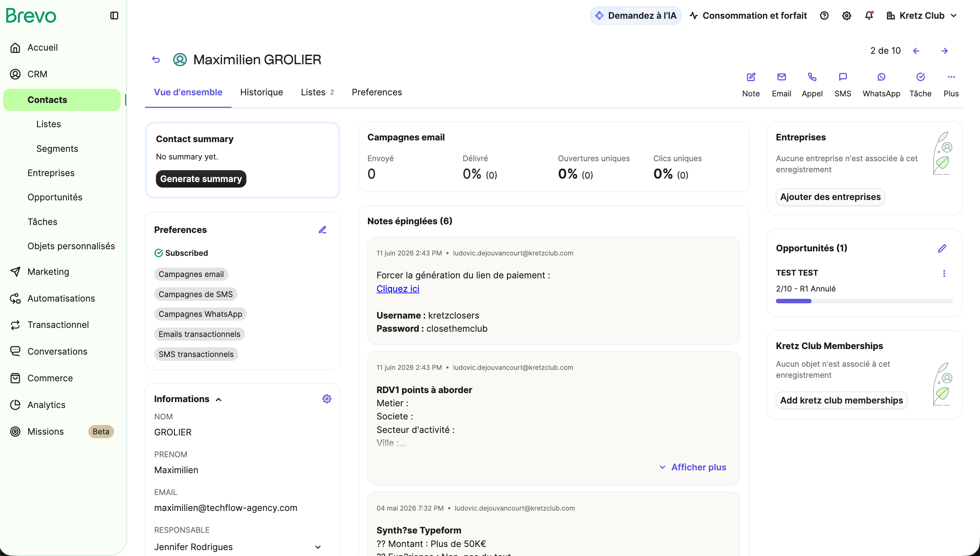This screenshot has height=556, width=980.
Task: Go to Accueil home
Action: [43, 47]
